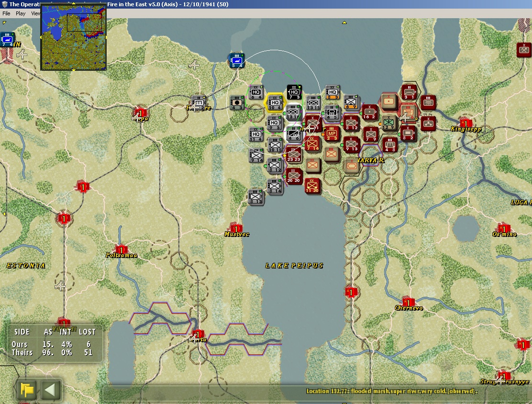This screenshot has height=404, width=532.
Task: Select the German artillery 4-3 unit
Action: point(237,103)
